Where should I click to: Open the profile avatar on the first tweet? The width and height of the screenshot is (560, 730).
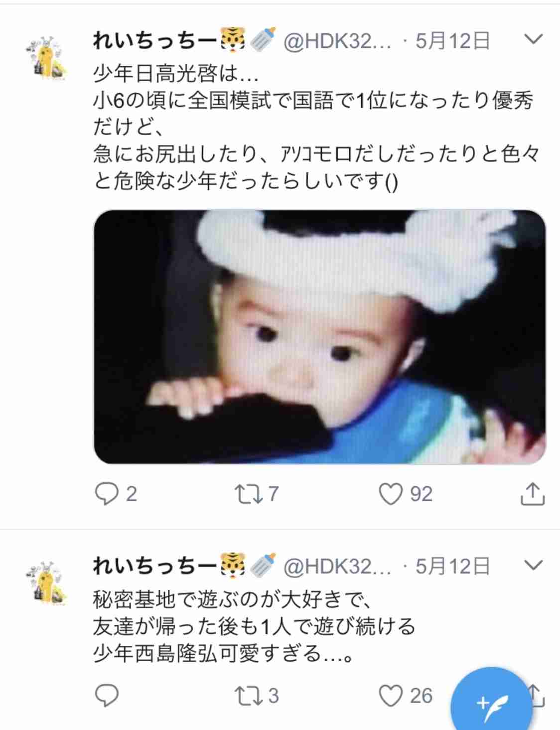46,58
